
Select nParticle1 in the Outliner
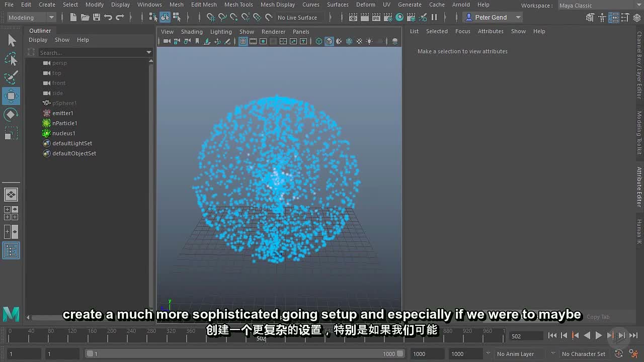(65, 123)
